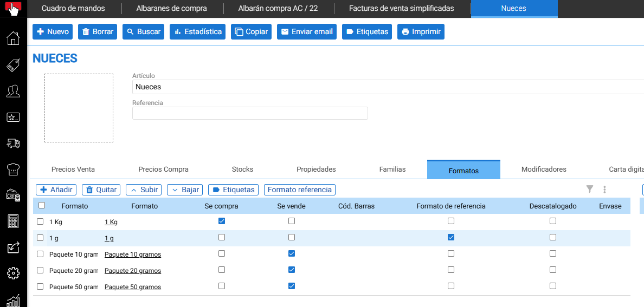Open the customers people icon
Image resolution: width=644 pixels, height=307 pixels.
tap(13, 91)
